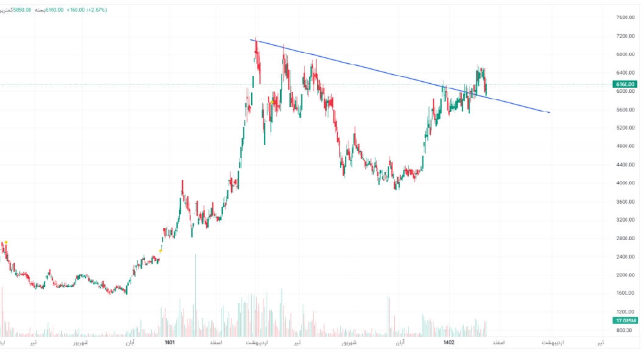Click the 1401 year label on time axis
Screen dimensions: 644x363
pos(169,342)
